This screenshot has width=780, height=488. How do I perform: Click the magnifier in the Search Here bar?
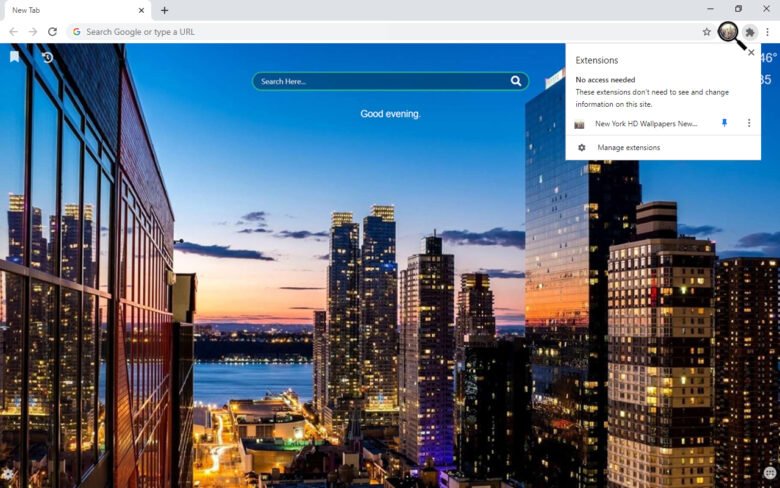516,81
